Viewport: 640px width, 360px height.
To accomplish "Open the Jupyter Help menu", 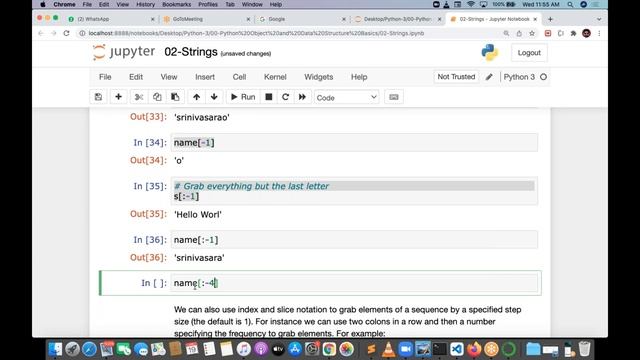I will click(x=359, y=77).
